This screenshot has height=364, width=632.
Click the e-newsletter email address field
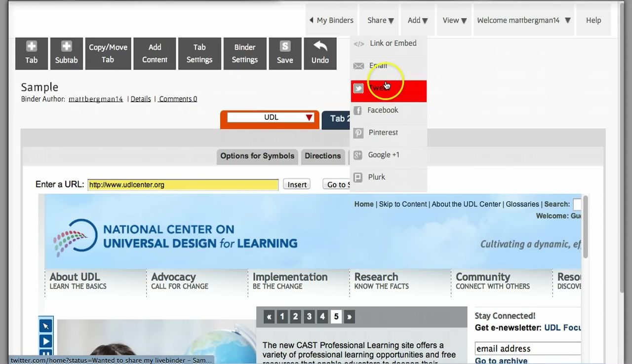coord(528,348)
